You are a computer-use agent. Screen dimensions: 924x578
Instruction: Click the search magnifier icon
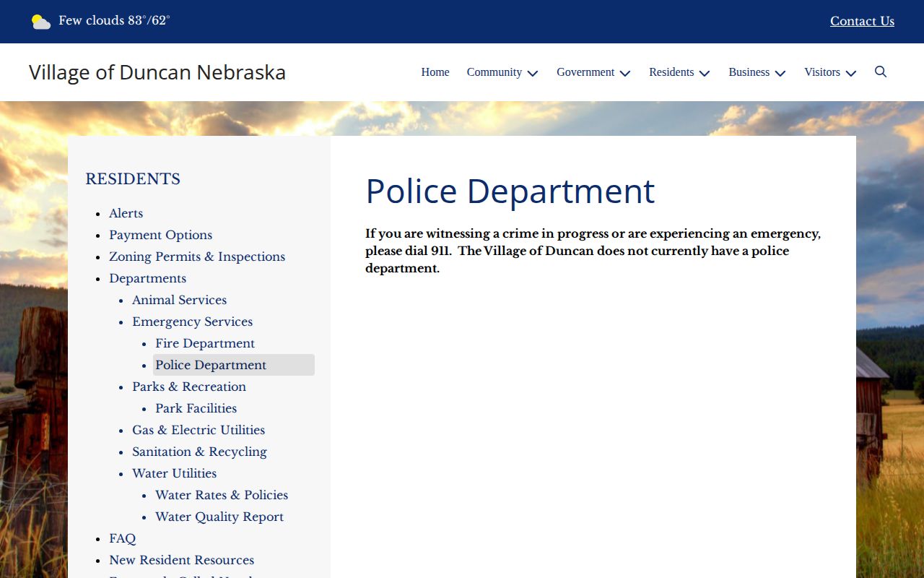[x=881, y=72]
